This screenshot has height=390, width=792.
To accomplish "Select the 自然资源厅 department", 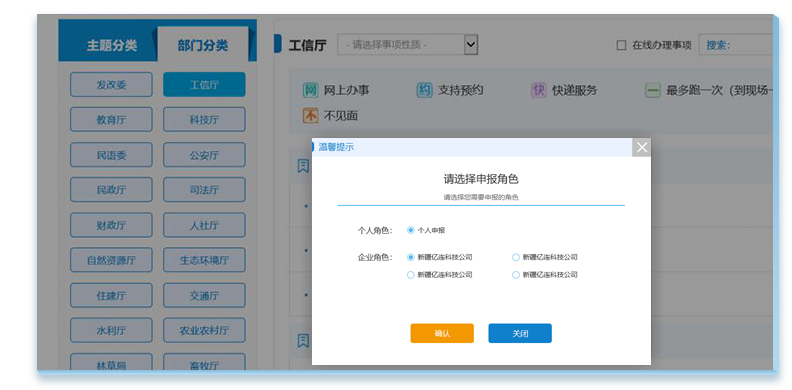I will click(x=111, y=260).
